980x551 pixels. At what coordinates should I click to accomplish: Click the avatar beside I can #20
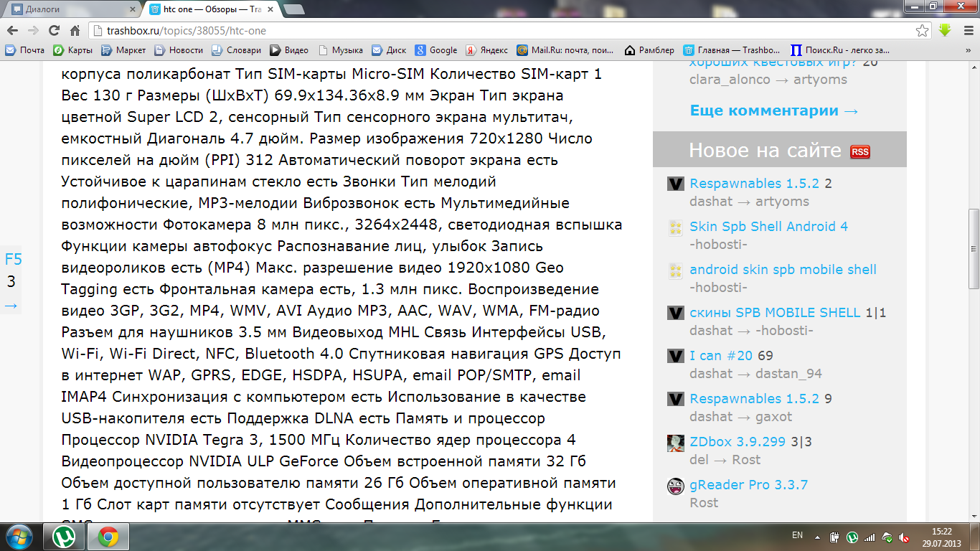675,357
